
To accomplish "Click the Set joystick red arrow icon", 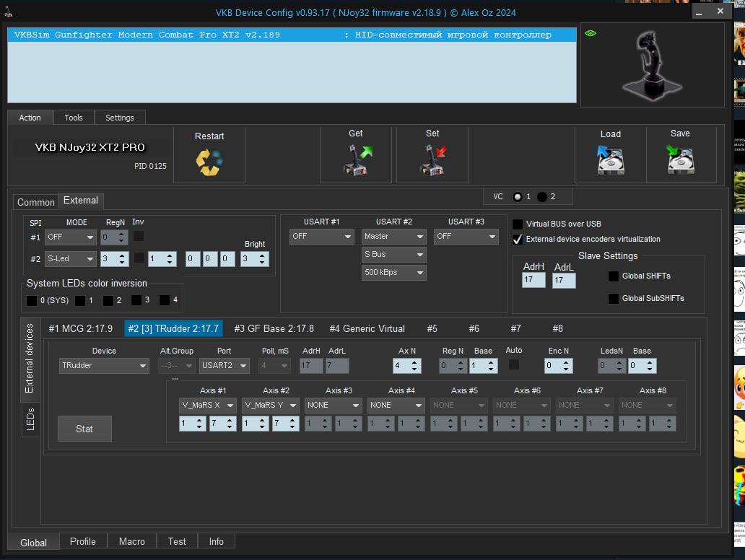I will click(x=434, y=159).
